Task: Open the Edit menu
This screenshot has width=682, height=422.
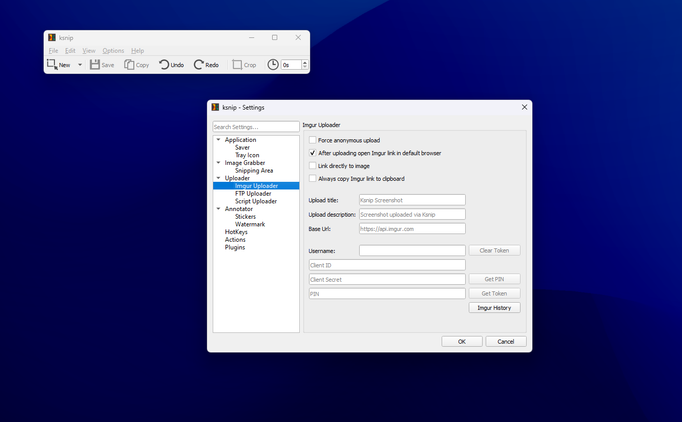Action: [x=70, y=50]
